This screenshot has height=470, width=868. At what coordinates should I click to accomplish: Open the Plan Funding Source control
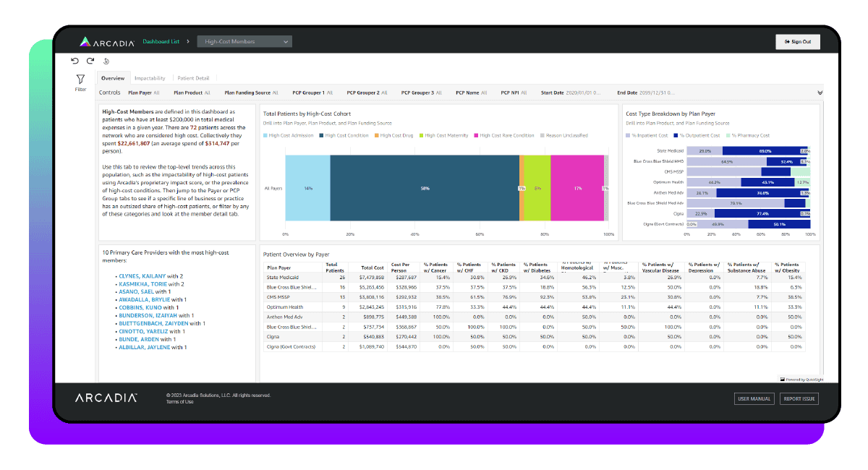pos(252,93)
